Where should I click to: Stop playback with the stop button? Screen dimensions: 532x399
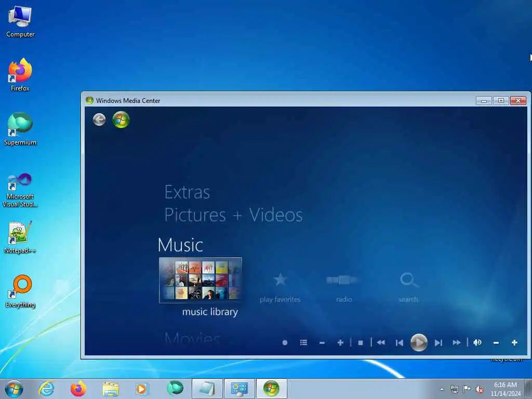pyautogui.click(x=361, y=343)
